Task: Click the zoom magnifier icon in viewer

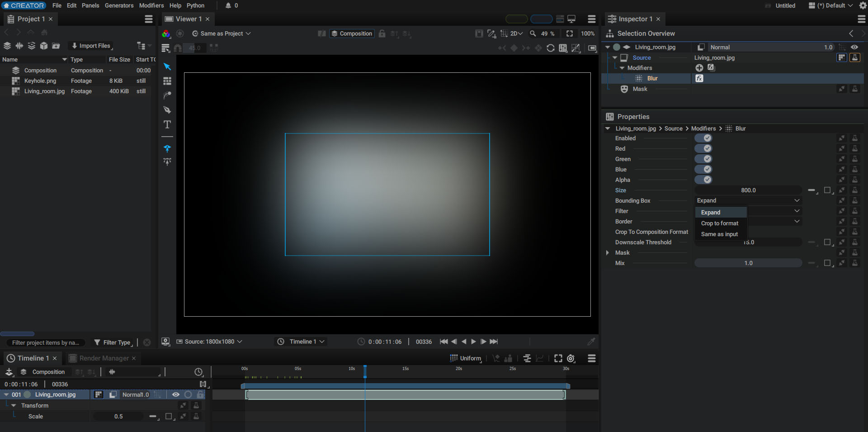Action: point(533,33)
